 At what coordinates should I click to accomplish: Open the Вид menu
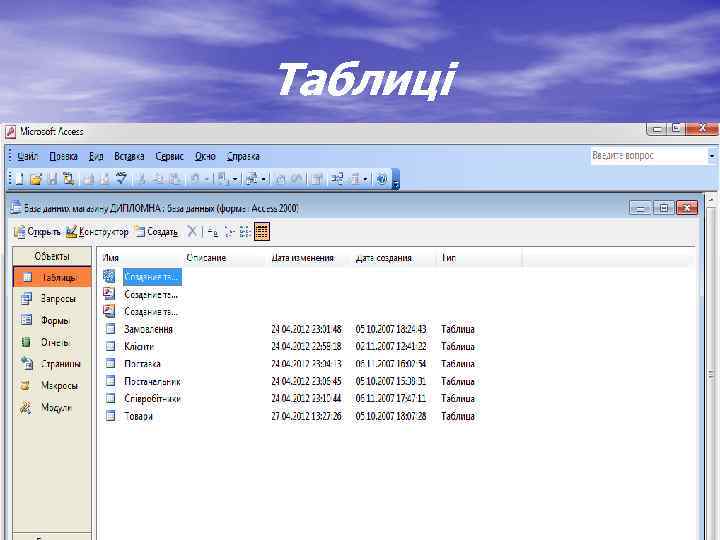pos(96,156)
